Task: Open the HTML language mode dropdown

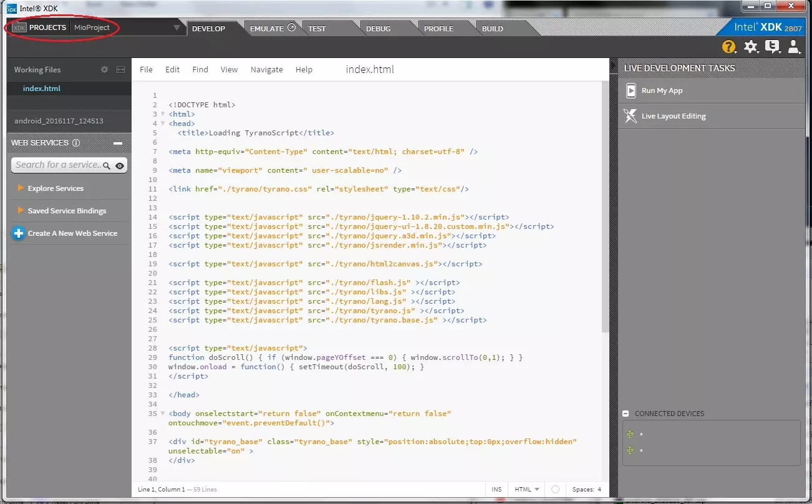Action: click(x=527, y=490)
